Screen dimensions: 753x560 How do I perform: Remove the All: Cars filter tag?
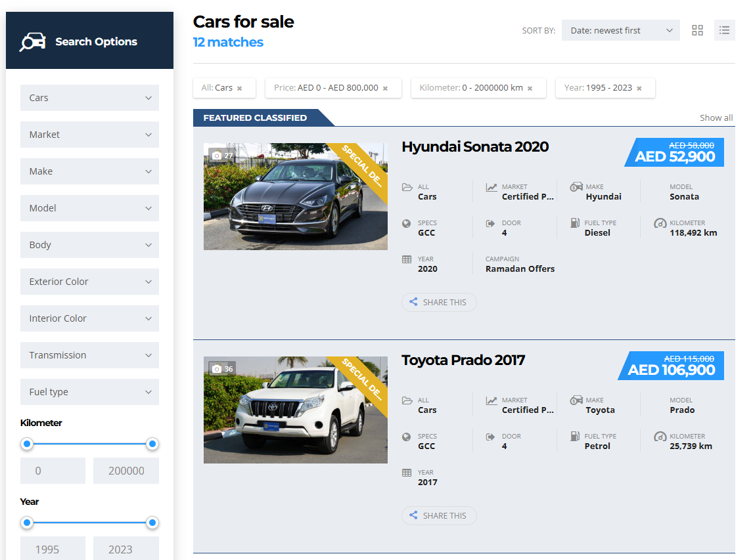(240, 88)
